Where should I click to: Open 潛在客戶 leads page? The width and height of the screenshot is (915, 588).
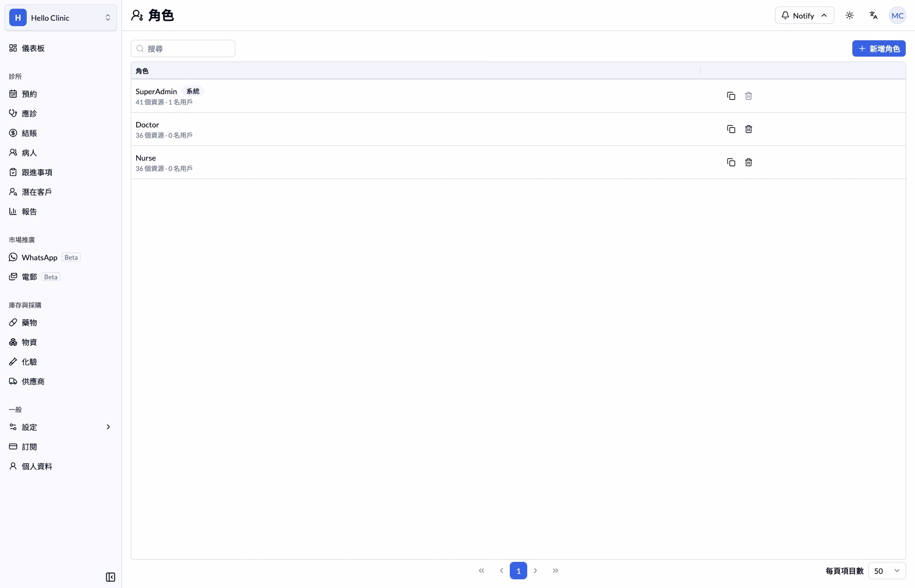(x=60, y=192)
